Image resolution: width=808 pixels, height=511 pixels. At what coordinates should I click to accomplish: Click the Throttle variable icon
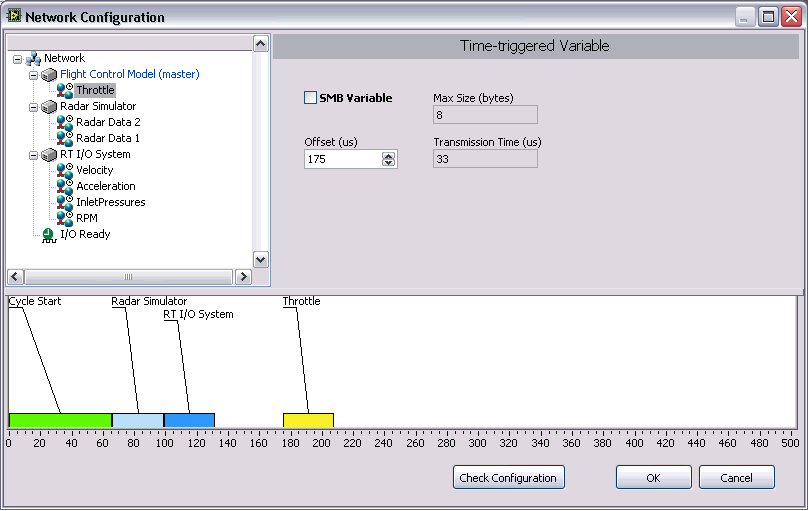click(x=65, y=90)
